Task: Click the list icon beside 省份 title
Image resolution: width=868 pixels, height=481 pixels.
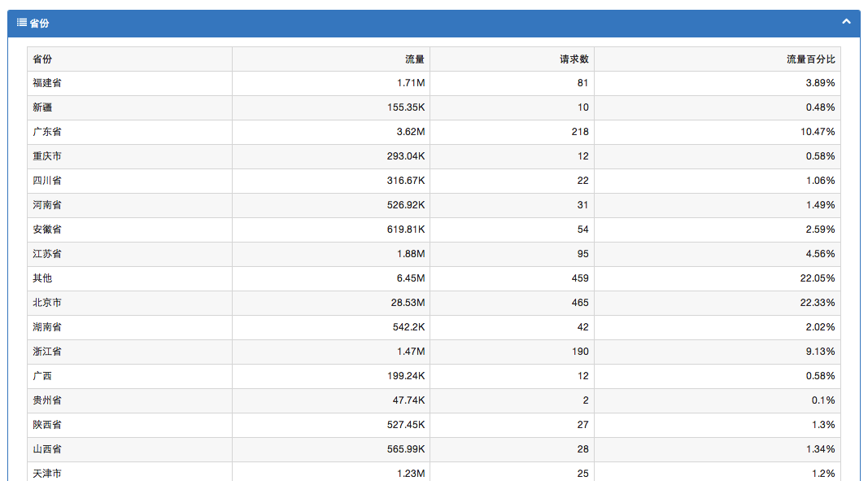Action: pos(22,22)
